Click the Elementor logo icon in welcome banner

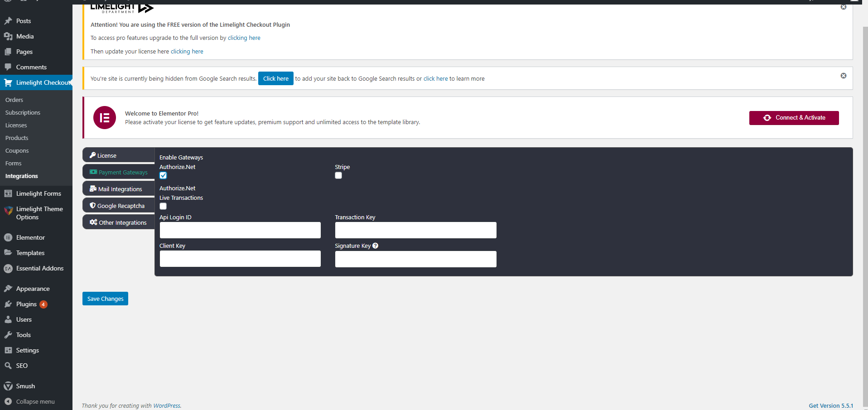[x=105, y=118]
